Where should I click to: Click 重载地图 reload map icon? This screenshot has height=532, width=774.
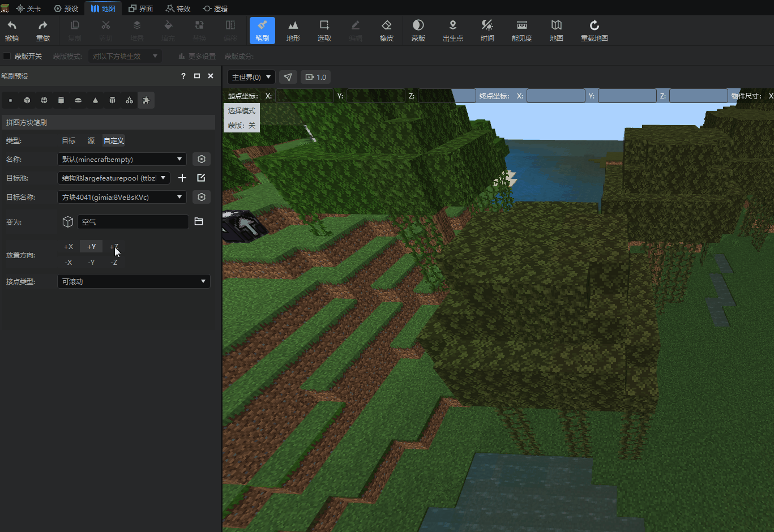point(595,31)
